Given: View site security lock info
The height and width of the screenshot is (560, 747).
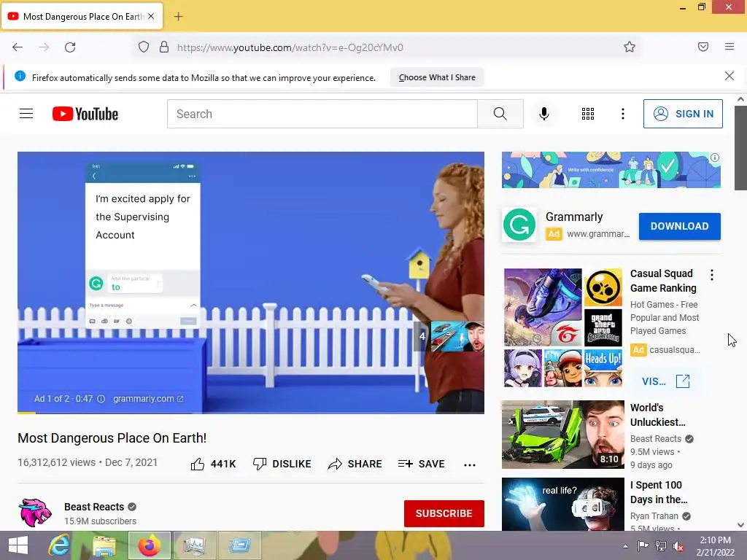Looking at the screenshot, I should point(164,47).
